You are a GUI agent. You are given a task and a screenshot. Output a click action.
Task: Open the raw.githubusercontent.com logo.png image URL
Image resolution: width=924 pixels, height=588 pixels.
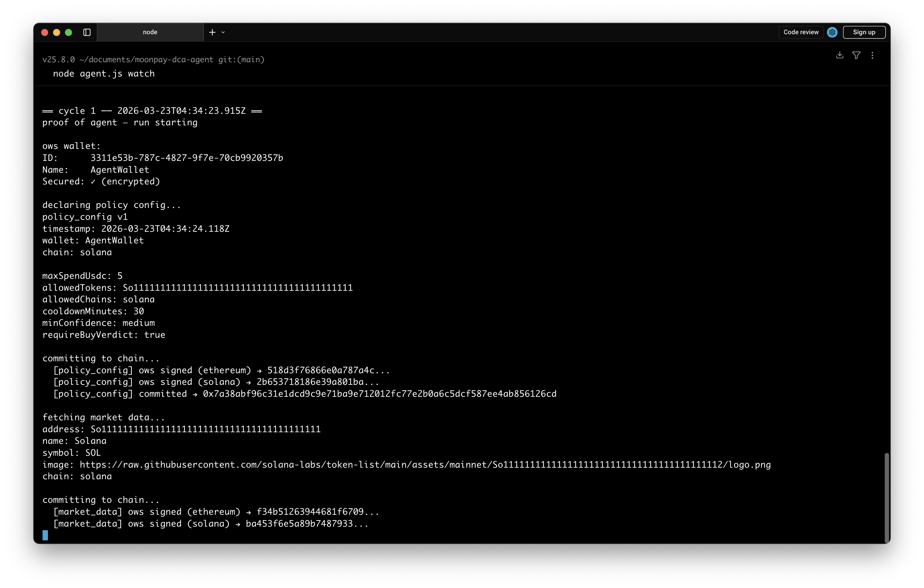point(425,465)
